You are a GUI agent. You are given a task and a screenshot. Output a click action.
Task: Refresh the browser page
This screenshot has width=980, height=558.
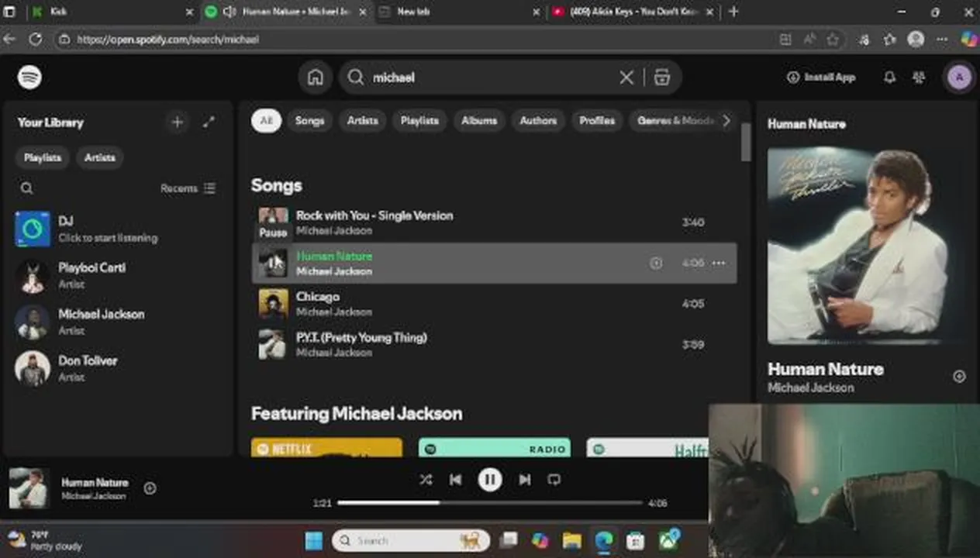click(x=35, y=39)
